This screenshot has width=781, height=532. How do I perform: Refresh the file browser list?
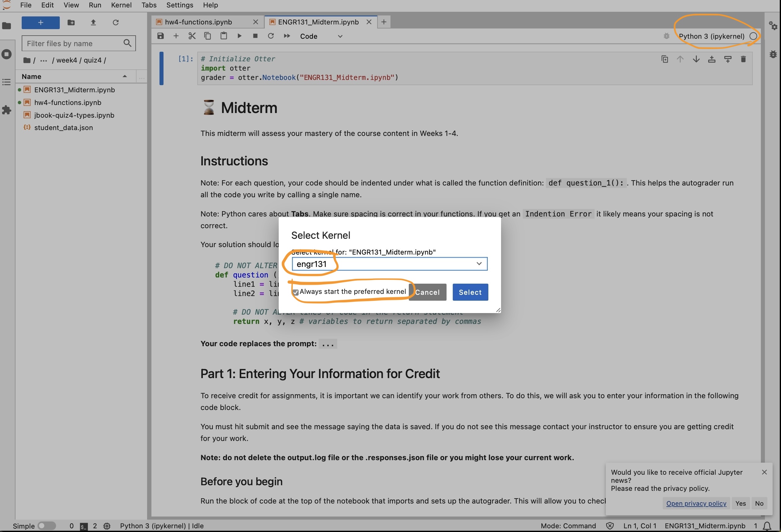(116, 23)
